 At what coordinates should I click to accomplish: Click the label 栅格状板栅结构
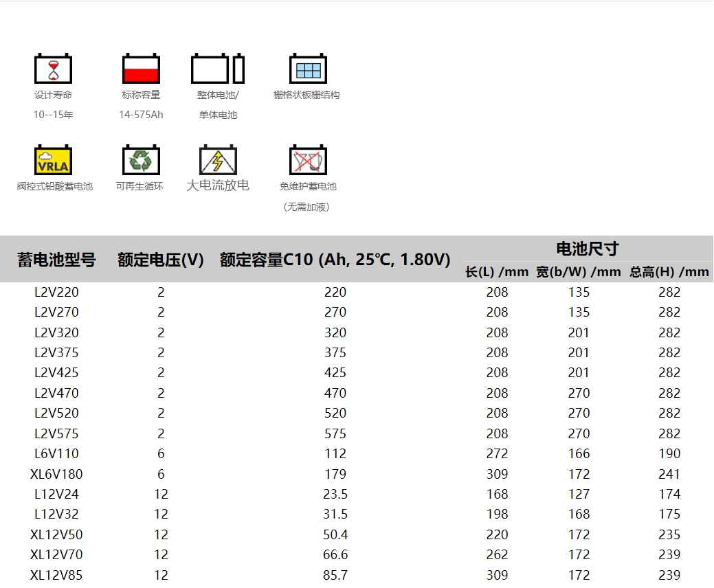306,95
